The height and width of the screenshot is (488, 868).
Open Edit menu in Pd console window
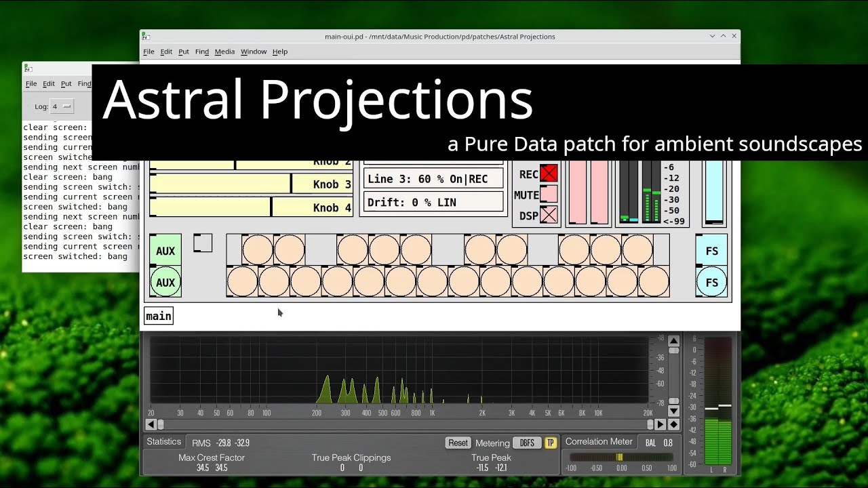(49, 84)
